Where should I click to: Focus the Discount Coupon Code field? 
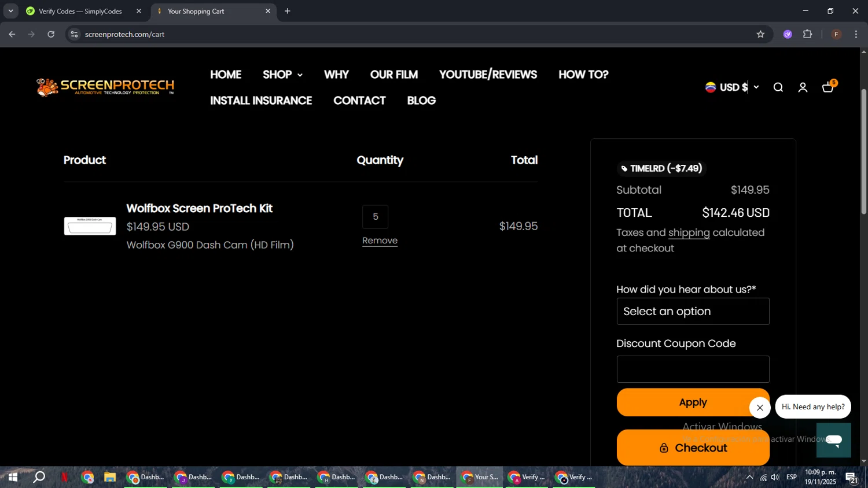[x=693, y=369]
